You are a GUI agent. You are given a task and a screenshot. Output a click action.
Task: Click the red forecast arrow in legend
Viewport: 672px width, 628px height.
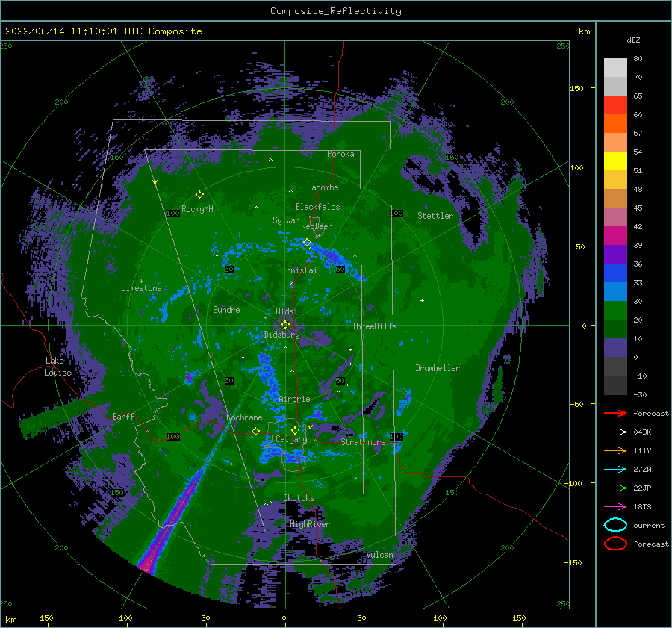tap(615, 413)
